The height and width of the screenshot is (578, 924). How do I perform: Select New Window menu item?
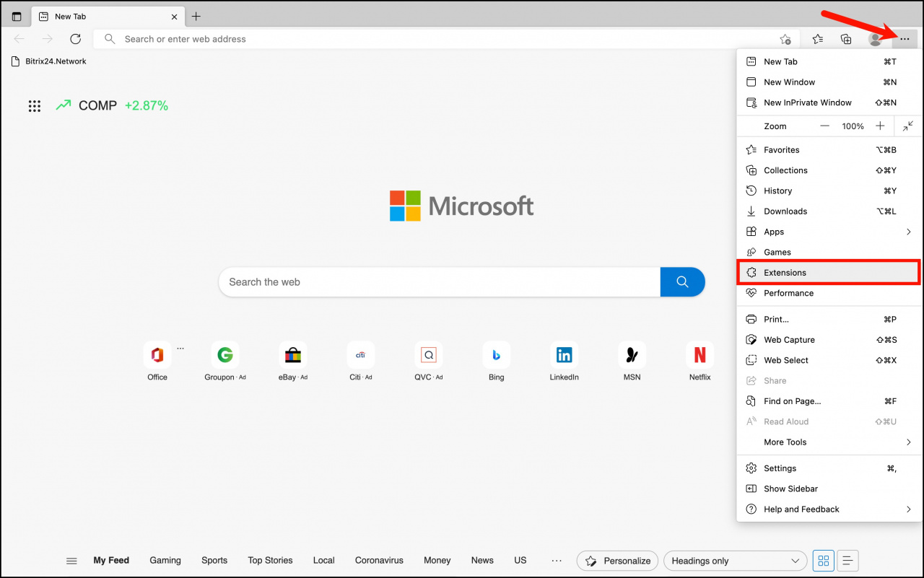(x=829, y=82)
